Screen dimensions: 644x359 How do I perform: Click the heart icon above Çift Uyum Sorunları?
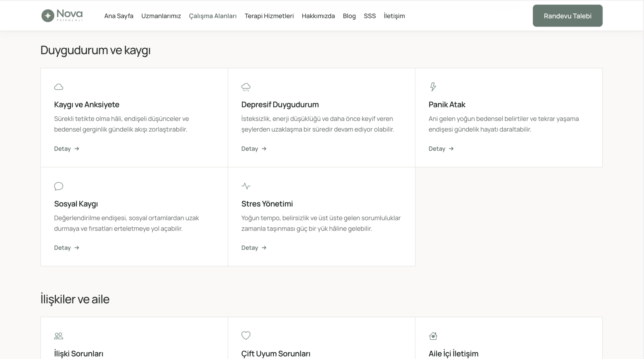point(246,336)
